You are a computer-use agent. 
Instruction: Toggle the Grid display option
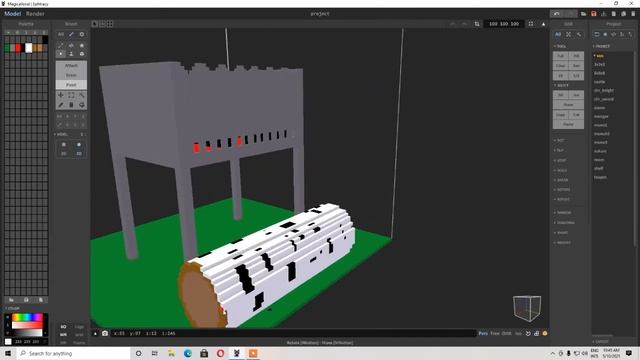[x=79, y=335]
